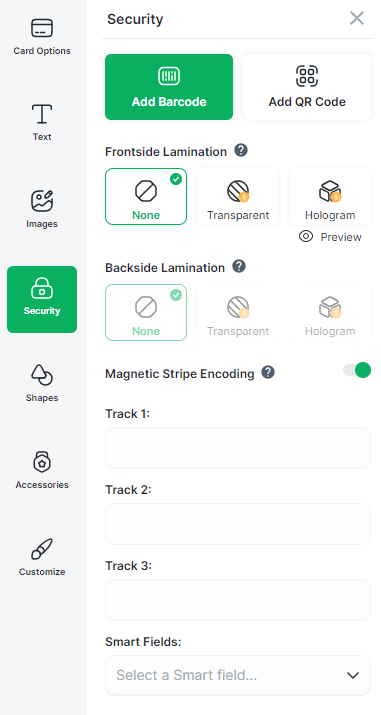Click the Magnetic Stripe Encoding help icon

coord(268,373)
